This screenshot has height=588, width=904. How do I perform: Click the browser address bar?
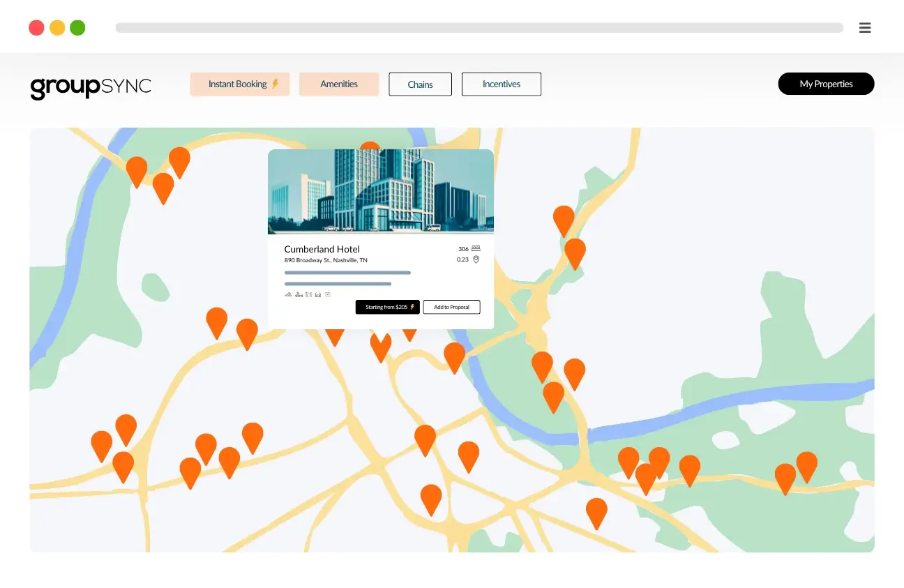pyautogui.click(x=479, y=28)
